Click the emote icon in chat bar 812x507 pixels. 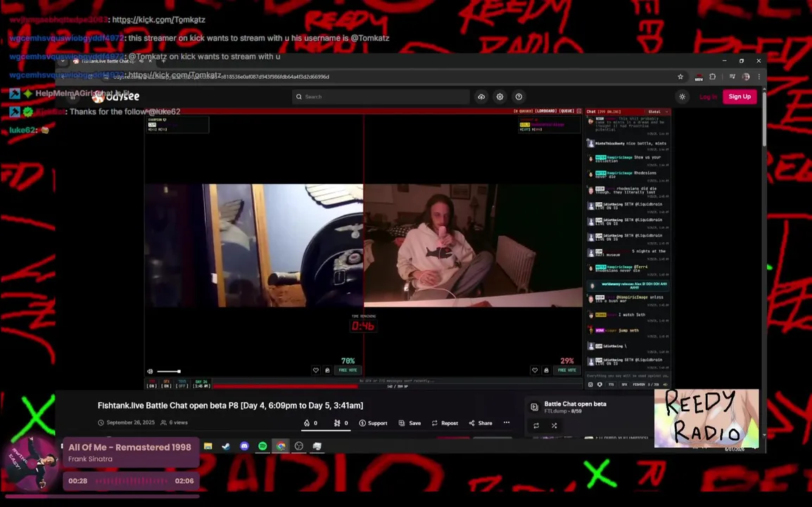590,384
